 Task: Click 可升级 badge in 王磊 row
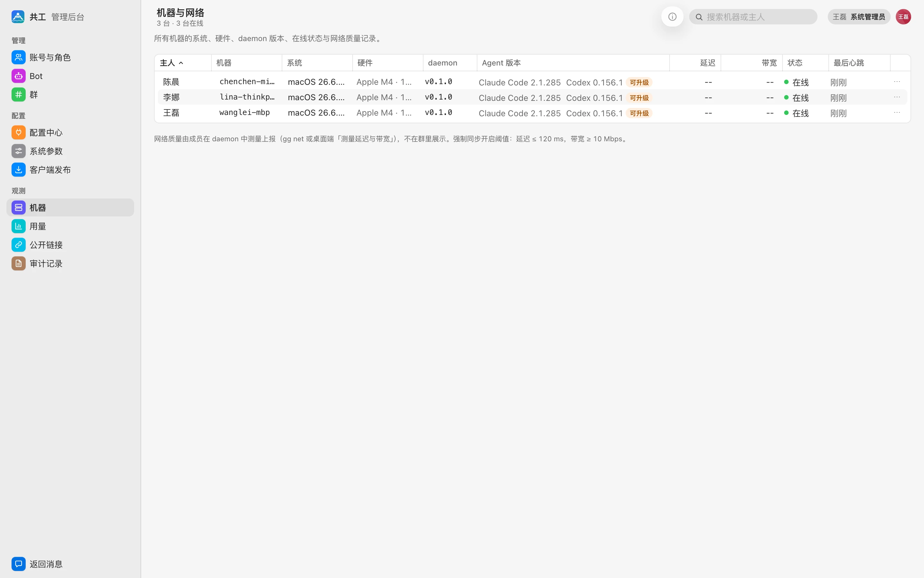click(x=639, y=113)
